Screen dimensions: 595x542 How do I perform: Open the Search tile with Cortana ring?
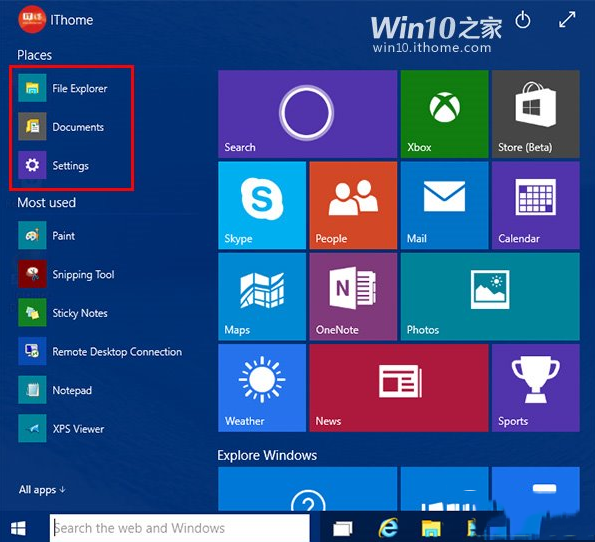click(307, 114)
